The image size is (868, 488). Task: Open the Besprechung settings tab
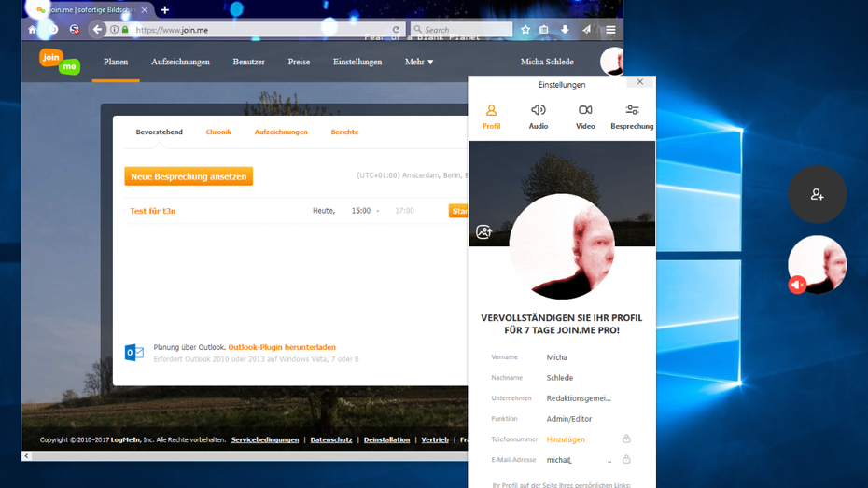[632, 117]
